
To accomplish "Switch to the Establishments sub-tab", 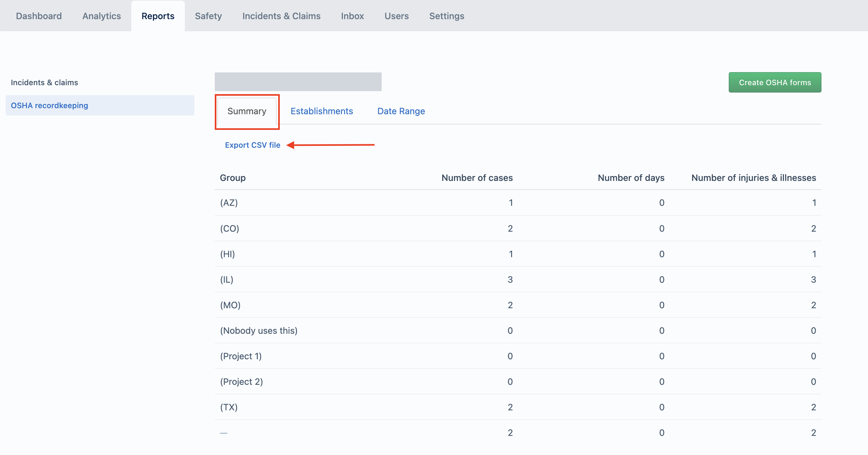I will pyautogui.click(x=322, y=111).
